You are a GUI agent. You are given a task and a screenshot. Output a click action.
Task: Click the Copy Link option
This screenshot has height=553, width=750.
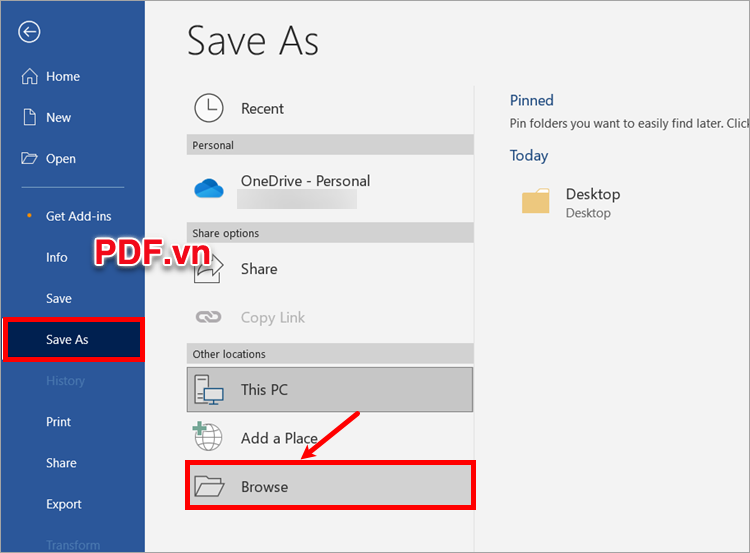pyautogui.click(x=330, y=317)
